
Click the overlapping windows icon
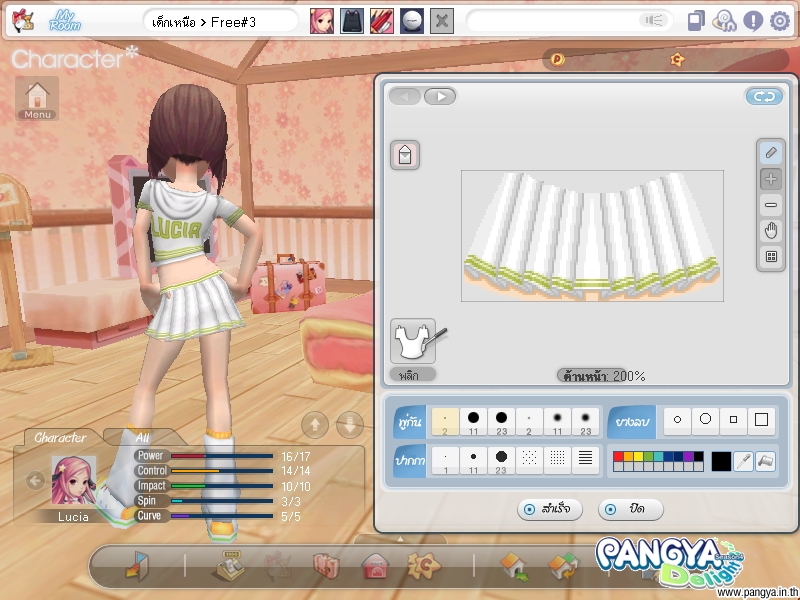click(696, 21)
